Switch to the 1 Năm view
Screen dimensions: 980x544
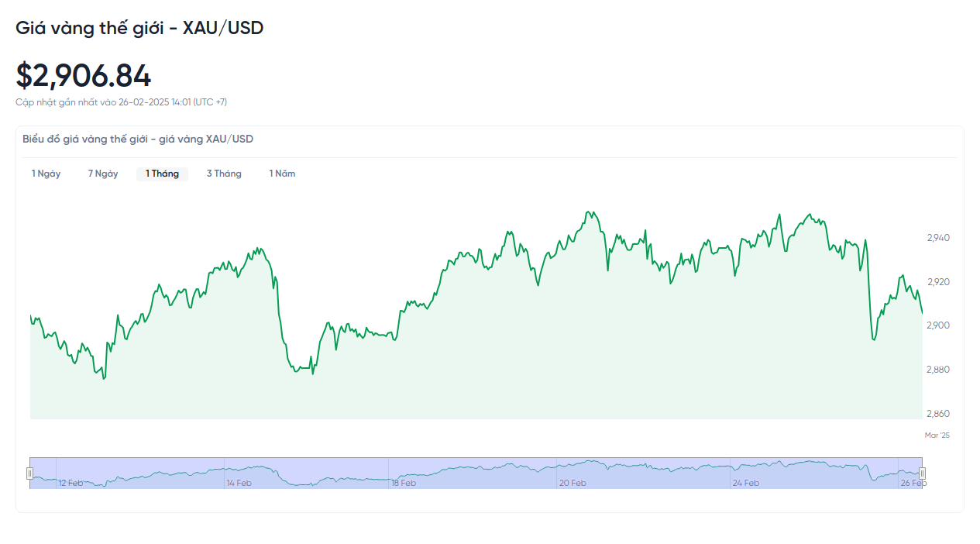(282, 174)
